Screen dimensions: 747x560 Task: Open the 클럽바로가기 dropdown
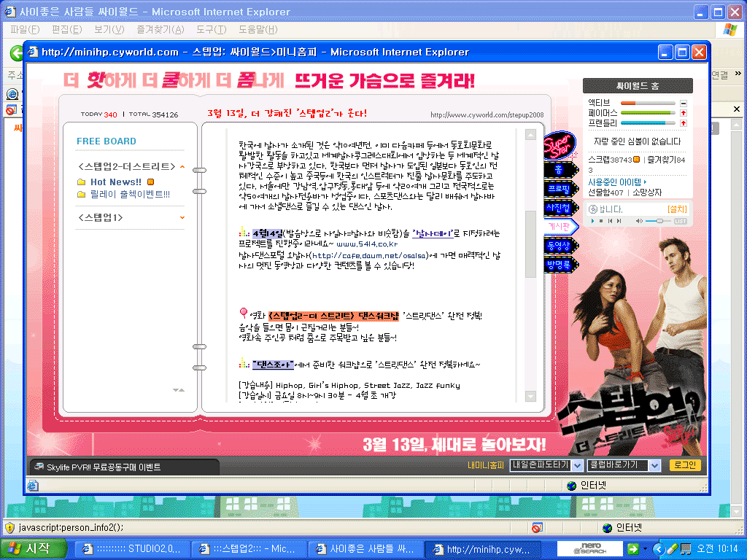(x=655, y=465)
